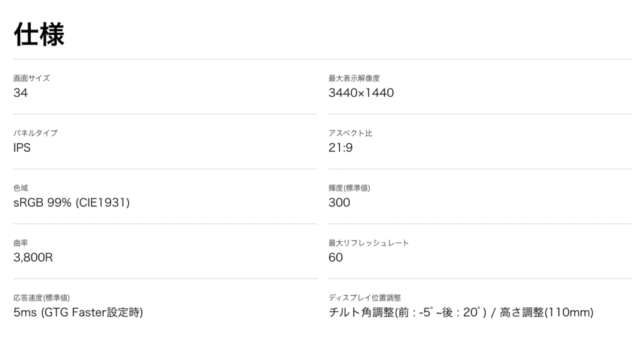Image resolution: width=644 pixels, height=350 pixels.
Task: Click the IPS panel type value
Action: point(22,148)
